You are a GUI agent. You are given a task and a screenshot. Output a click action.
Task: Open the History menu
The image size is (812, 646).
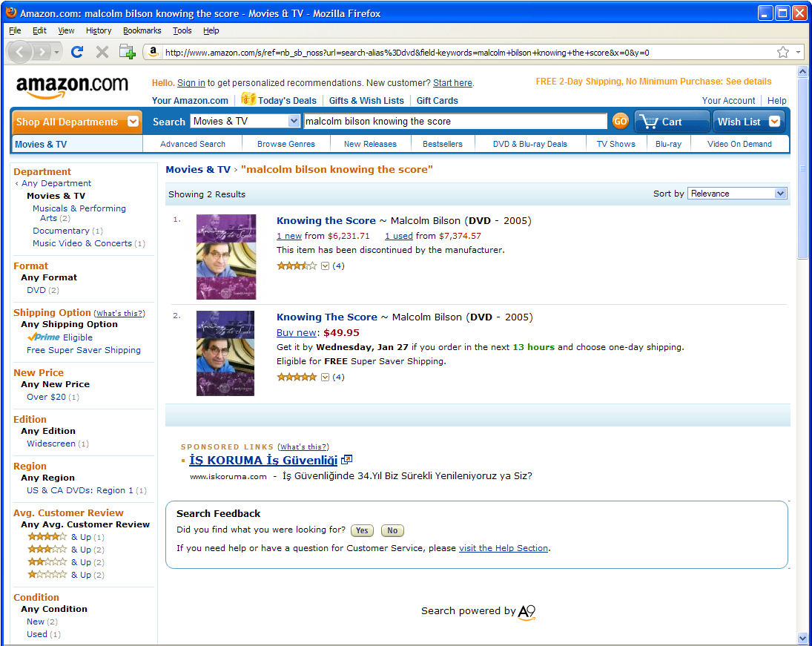99,30
